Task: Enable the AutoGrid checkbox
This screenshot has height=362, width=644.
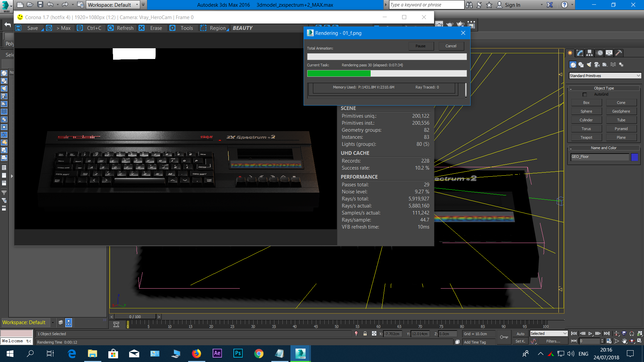Action: 585,95
